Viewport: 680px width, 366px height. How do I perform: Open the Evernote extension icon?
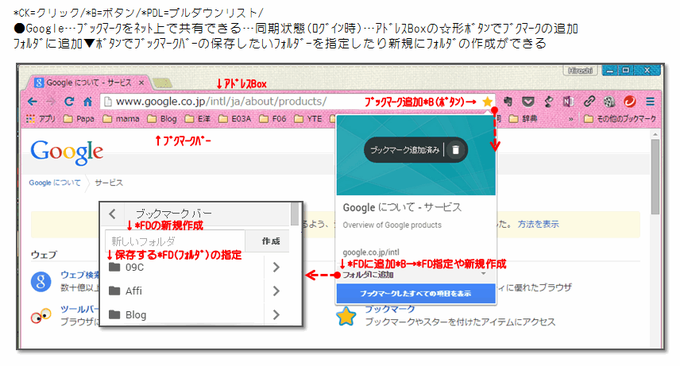(x=507, y=101)
